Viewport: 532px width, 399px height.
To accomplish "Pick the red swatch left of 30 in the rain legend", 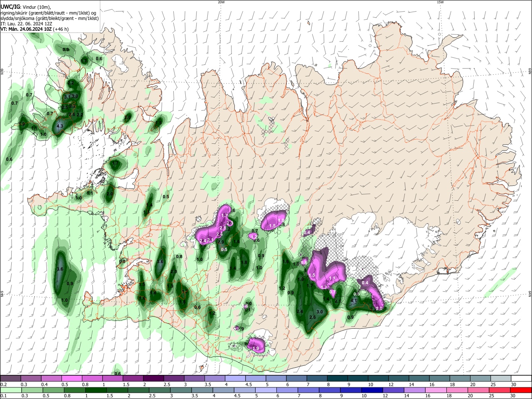I will click(x=500, y=390).
